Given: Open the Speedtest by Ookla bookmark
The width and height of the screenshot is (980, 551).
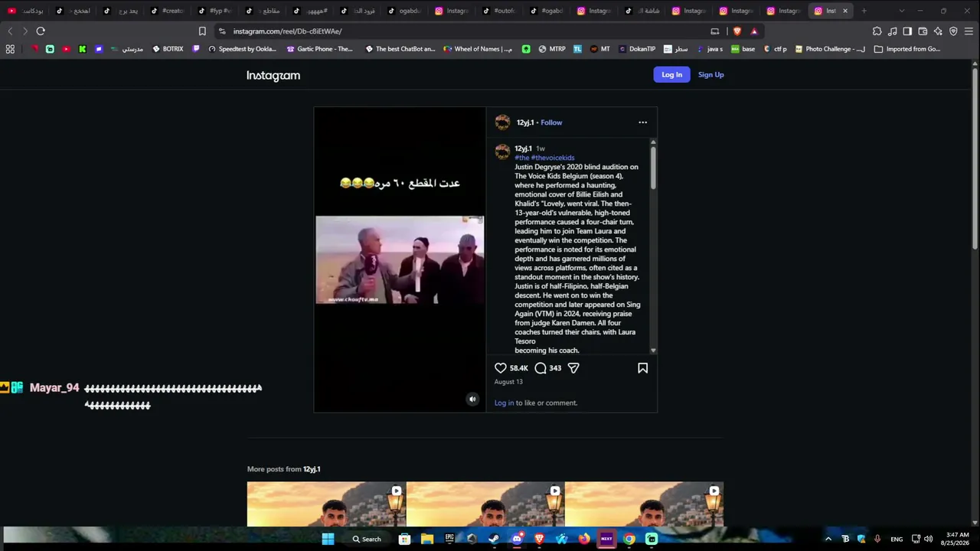Looking at the screenshot, I should [242, 49].
